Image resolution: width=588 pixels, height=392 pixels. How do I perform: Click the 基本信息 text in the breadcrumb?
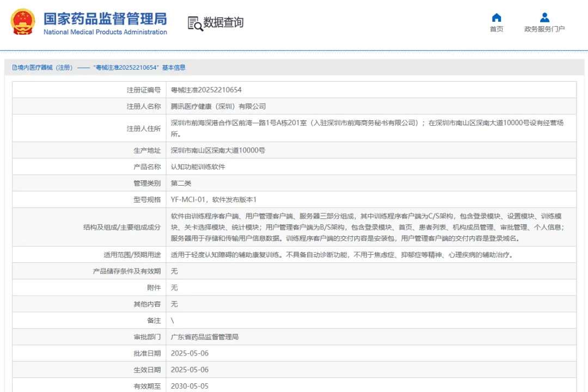(174, 68)
